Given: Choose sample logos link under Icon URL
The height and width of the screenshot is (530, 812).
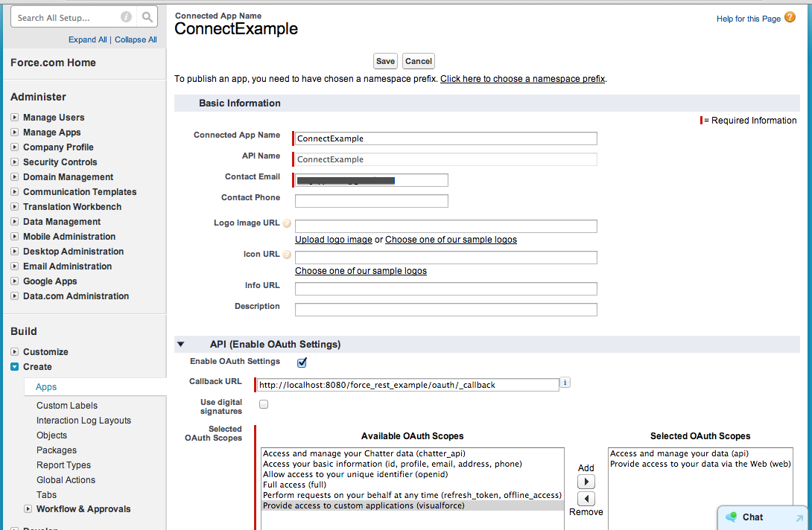Looking at the screenshot, I should click(361, 271).
